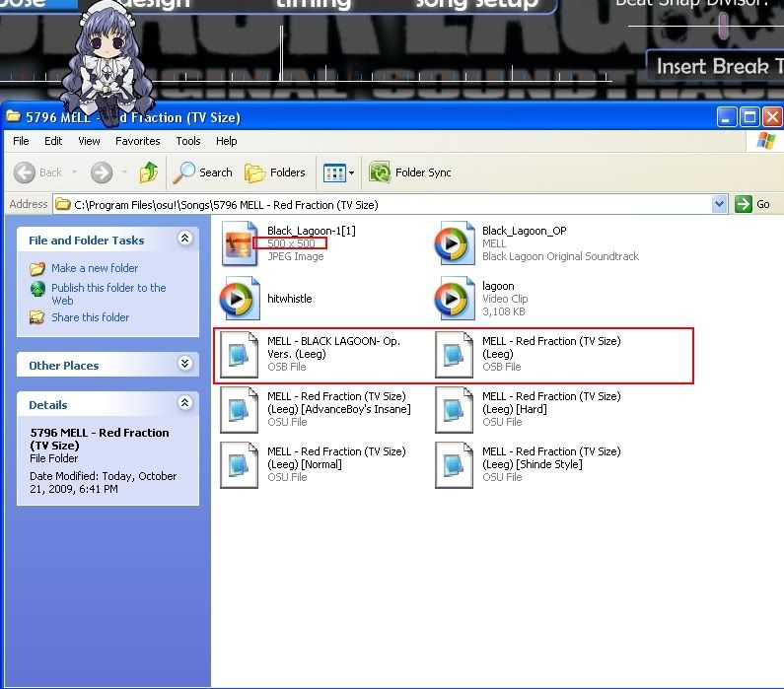Adjust the Beat Snap Divisor slider
Viewport: 784px width, 689px height.
(723, 26)
